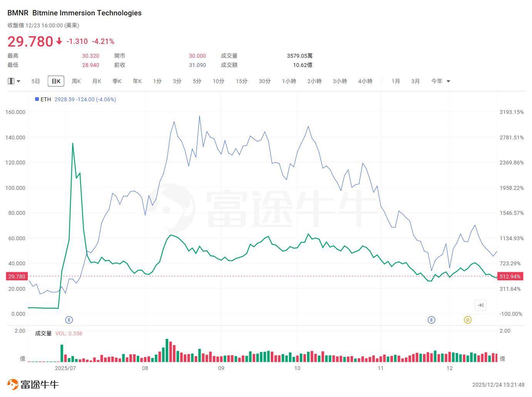Viewport: 532px width, 397px height.
Task: Click the red down arrow beside 29.780
Action: [59, 42]
